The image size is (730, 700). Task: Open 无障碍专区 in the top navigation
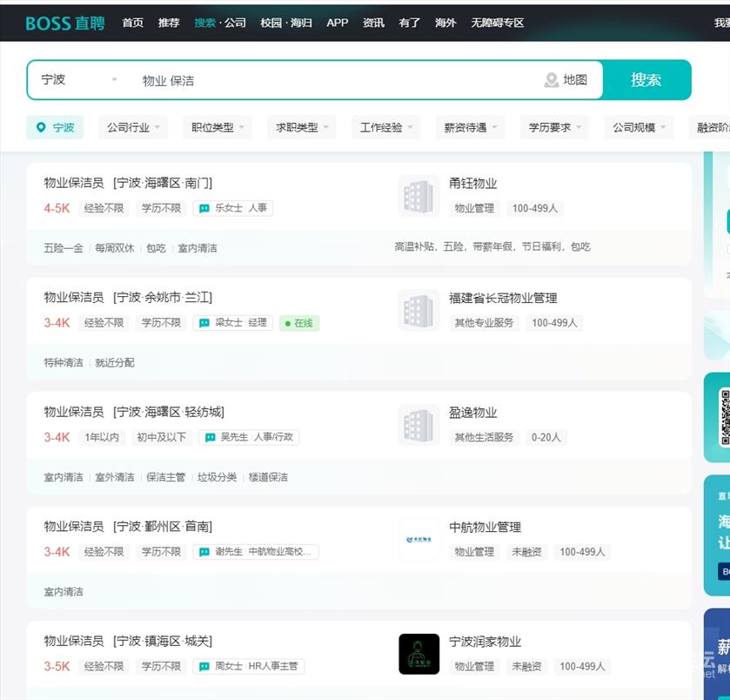[497, 23]
